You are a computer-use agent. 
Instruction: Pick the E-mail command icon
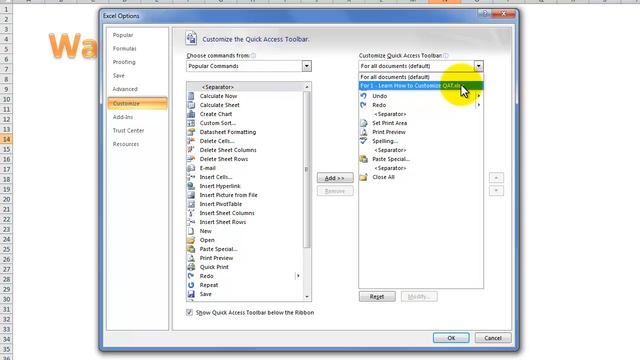pos(191,168)
